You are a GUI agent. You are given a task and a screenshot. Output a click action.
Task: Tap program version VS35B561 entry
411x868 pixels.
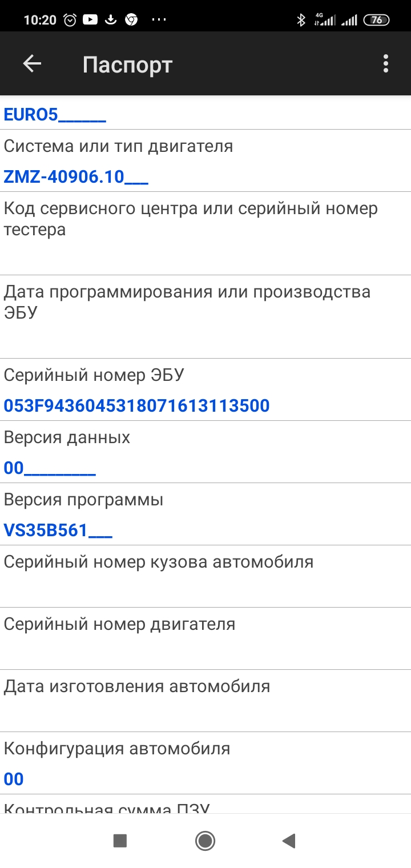[x=58, y=531]
